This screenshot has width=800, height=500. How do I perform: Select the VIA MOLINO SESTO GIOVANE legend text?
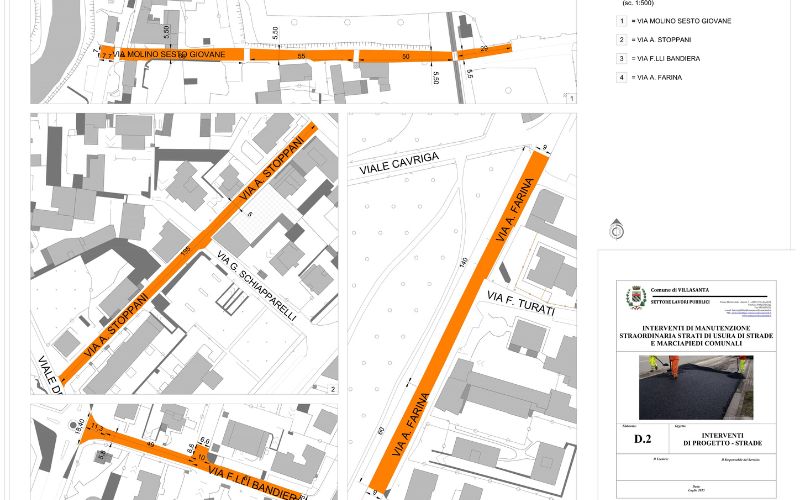point(681,21)
